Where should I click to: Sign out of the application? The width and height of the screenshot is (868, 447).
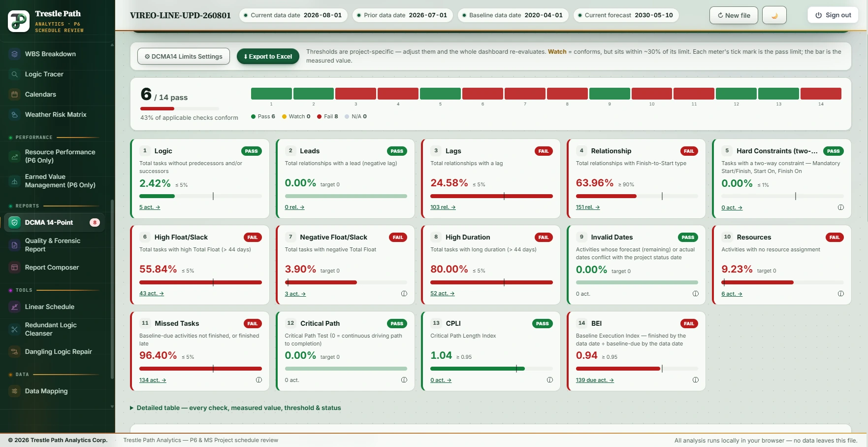[833, 15]
